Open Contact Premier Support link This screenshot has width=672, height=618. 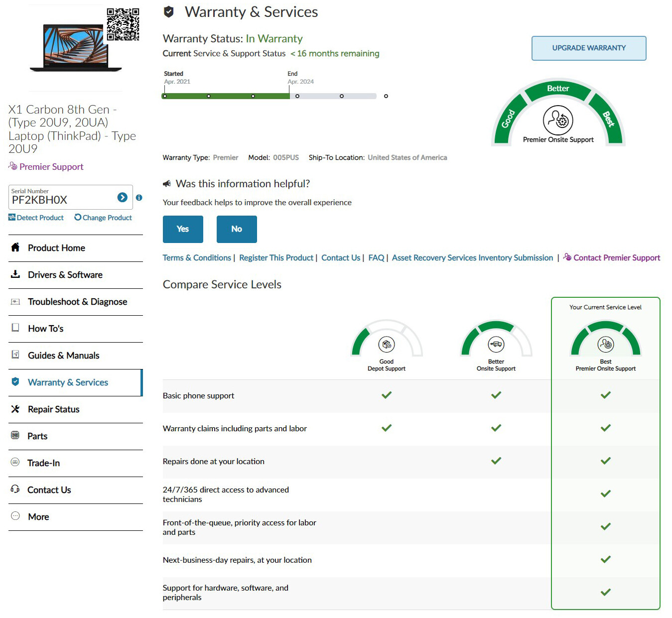617,258
